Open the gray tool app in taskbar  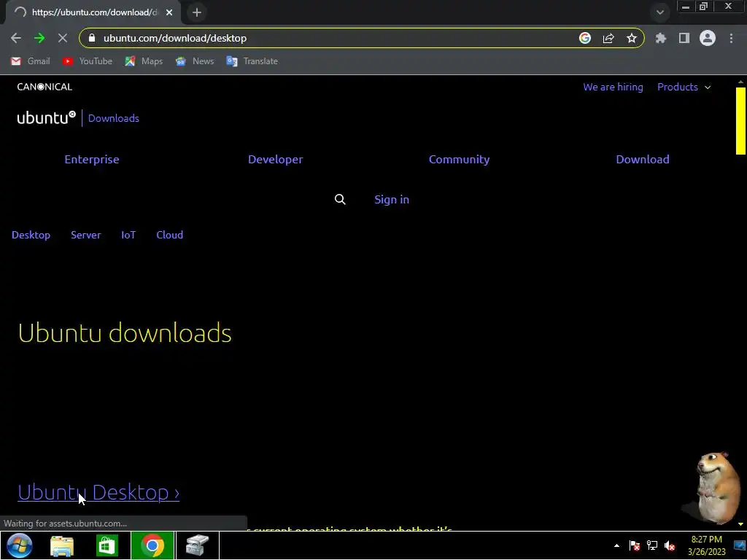coord(197,545)
